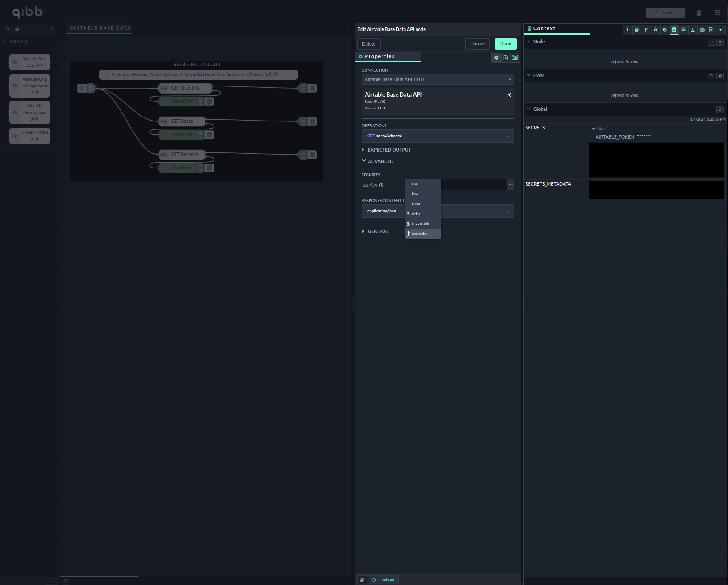The image size is (728, 585).
Task: Open the JSON document view in Properties header
Action: (505, 58)
